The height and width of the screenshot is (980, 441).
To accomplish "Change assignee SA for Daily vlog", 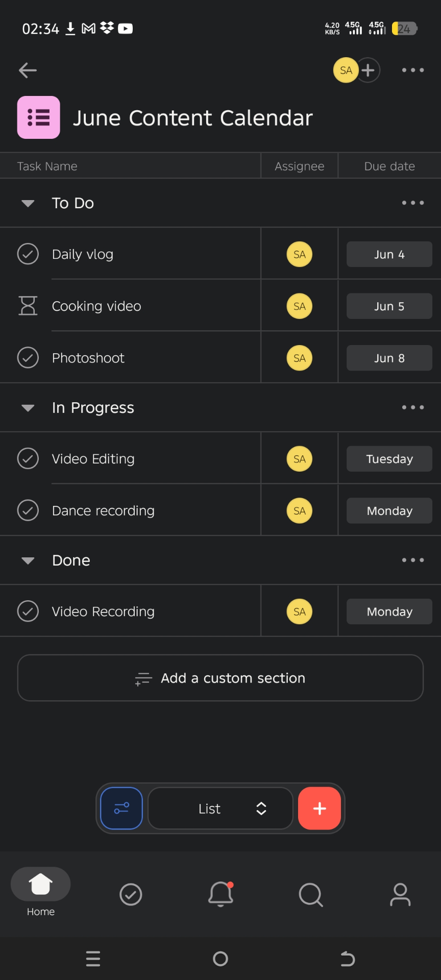I will (300, 254).
